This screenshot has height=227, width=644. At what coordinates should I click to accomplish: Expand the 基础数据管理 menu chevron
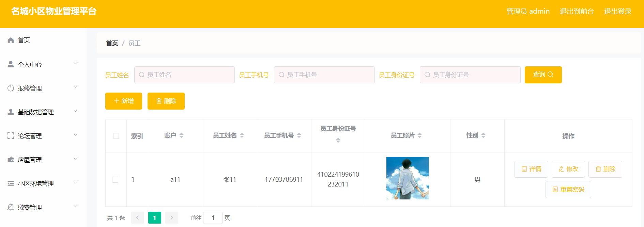(76, 111)
